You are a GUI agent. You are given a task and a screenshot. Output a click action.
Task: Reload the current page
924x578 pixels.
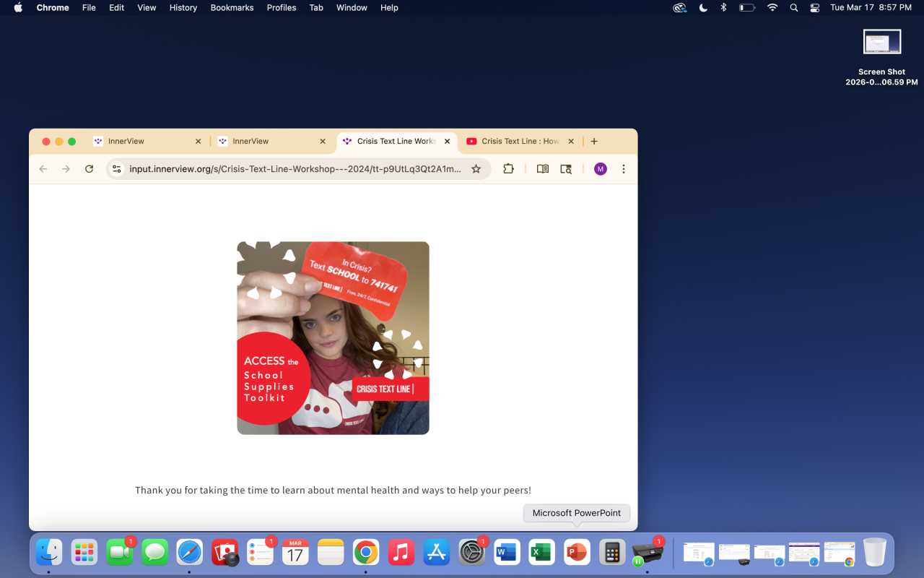pyautogui.click(x=90, y=169)
